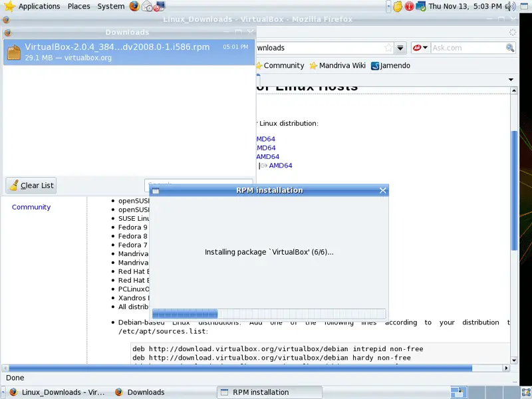Open the search engine selector dropdown
Viewport: 532px width, 399px height.
point(421,48)
